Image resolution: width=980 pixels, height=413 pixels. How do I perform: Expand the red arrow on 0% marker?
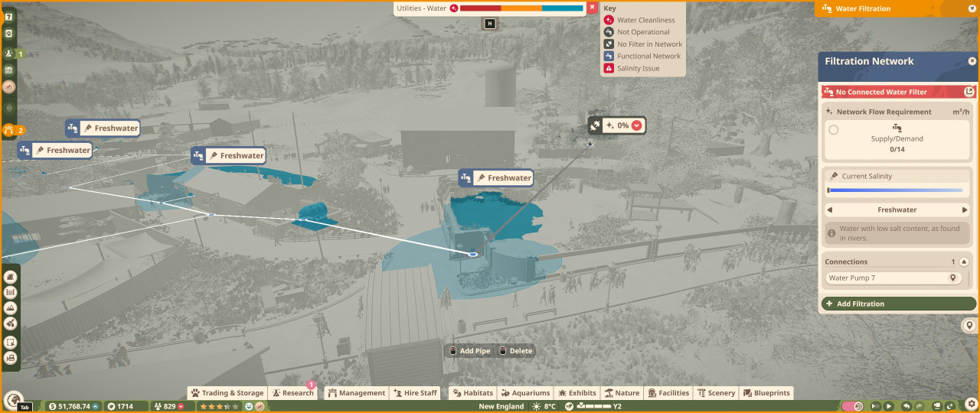coord(636,125)
